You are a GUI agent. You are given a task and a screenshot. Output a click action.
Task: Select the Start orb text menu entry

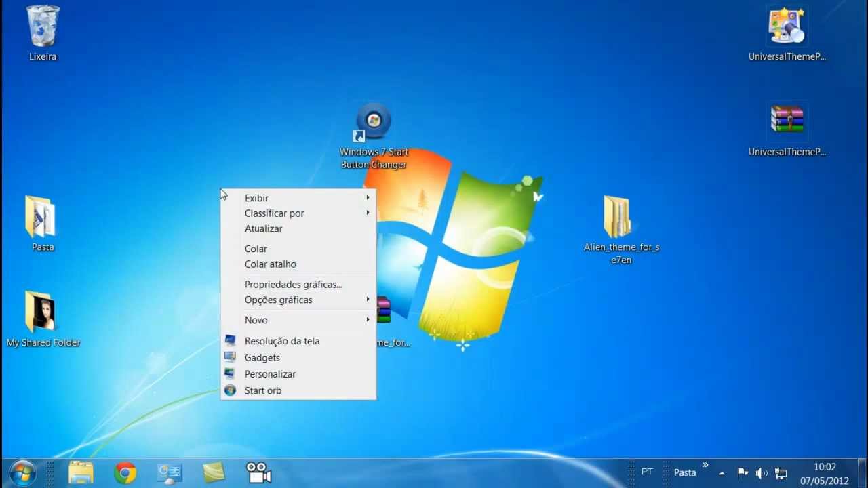pos(263,390)
